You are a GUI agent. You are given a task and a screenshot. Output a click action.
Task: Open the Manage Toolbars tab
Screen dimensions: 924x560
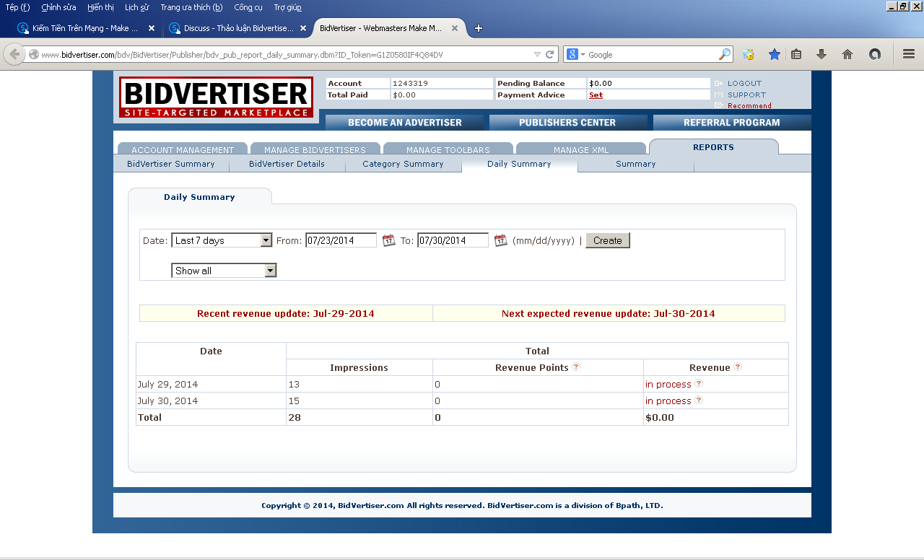pyautogui.click(x=448, y=149)
